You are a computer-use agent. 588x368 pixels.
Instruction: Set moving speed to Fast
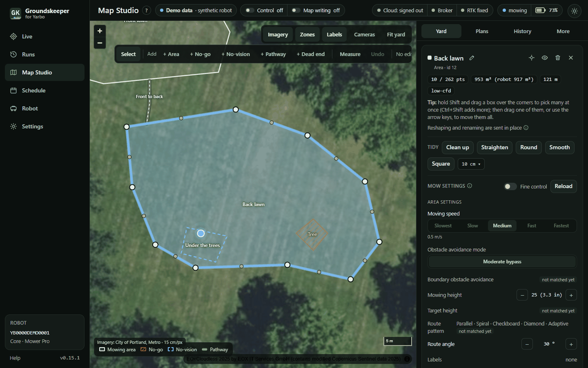click(x=532, y=226)
